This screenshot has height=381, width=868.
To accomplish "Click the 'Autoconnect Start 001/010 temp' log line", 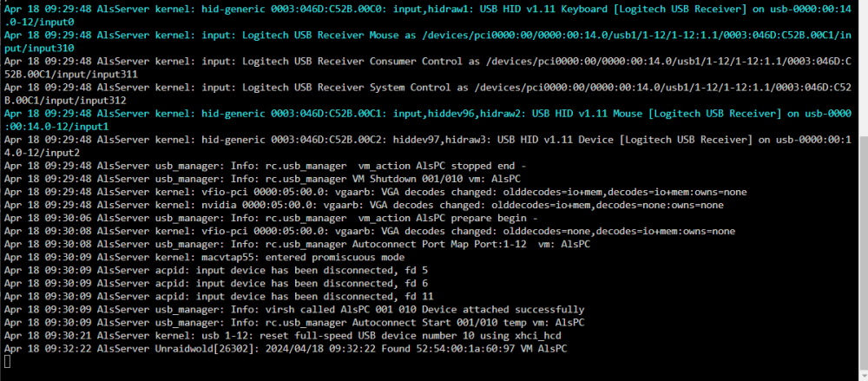I will (294, 322).
